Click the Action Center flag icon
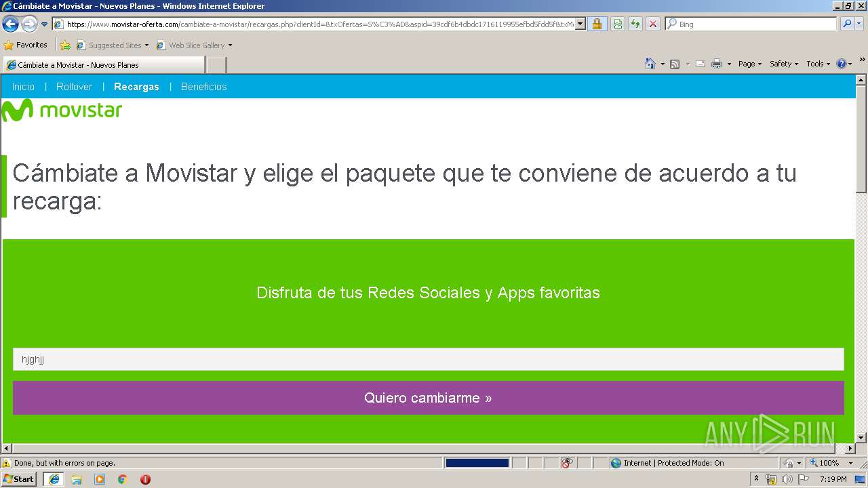 (x=804, y=479)
